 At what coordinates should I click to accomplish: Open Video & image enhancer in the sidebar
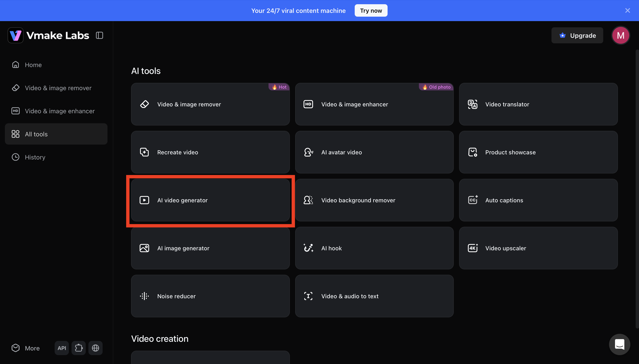click(x=56, y=111)
